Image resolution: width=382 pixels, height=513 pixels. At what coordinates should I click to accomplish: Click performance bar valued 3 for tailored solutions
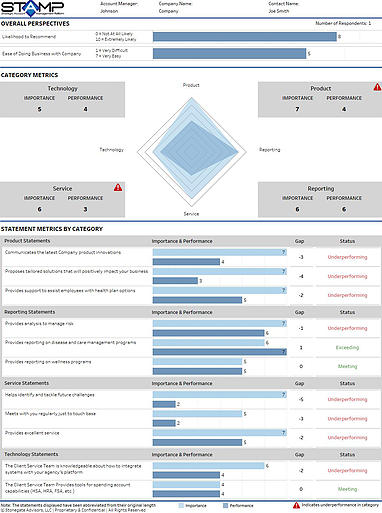[175, 281]
